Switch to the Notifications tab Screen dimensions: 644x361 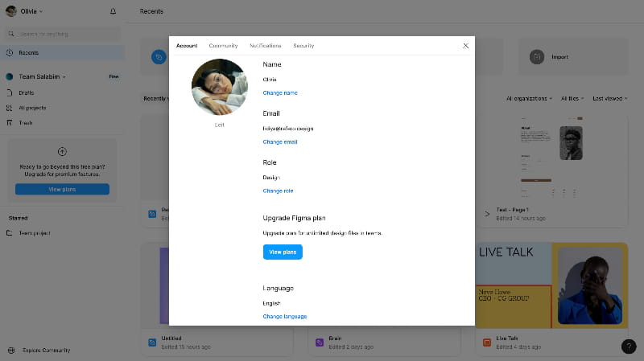click(x=266, y=46)
